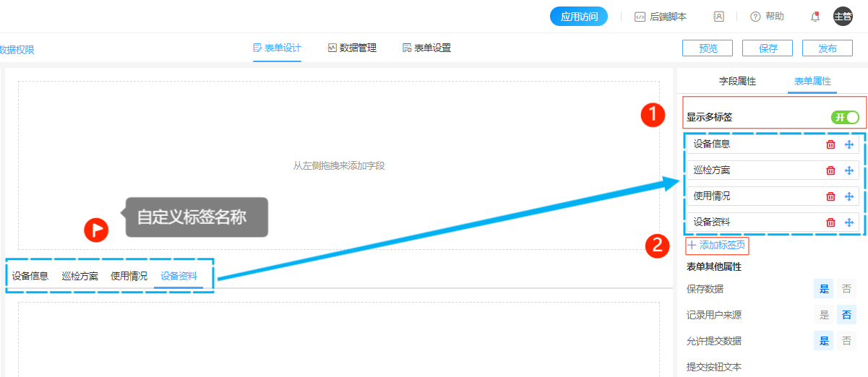868x377 pixels.
Task: Delete the 设备资料 tab entry
Action: coord(830,222)
